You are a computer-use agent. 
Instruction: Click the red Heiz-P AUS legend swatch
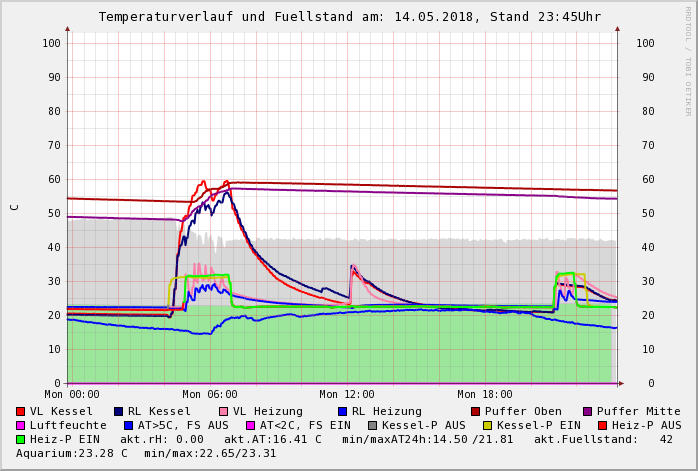(602, 425)
